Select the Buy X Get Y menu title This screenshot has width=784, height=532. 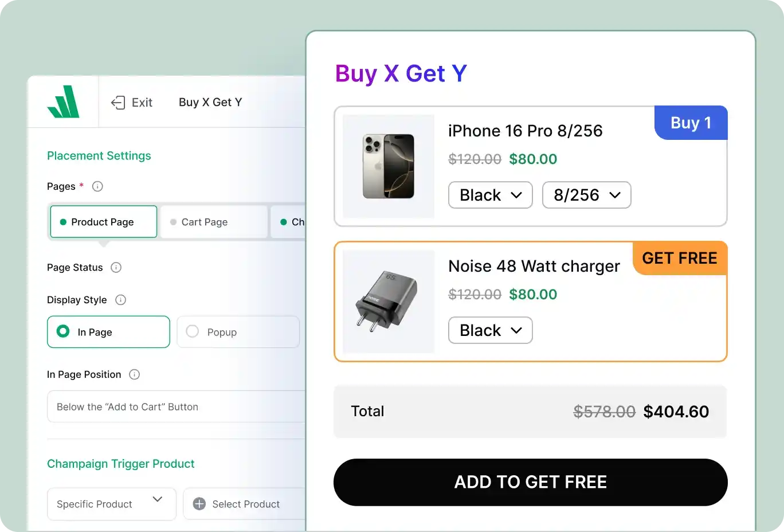(x=210, y=102)
